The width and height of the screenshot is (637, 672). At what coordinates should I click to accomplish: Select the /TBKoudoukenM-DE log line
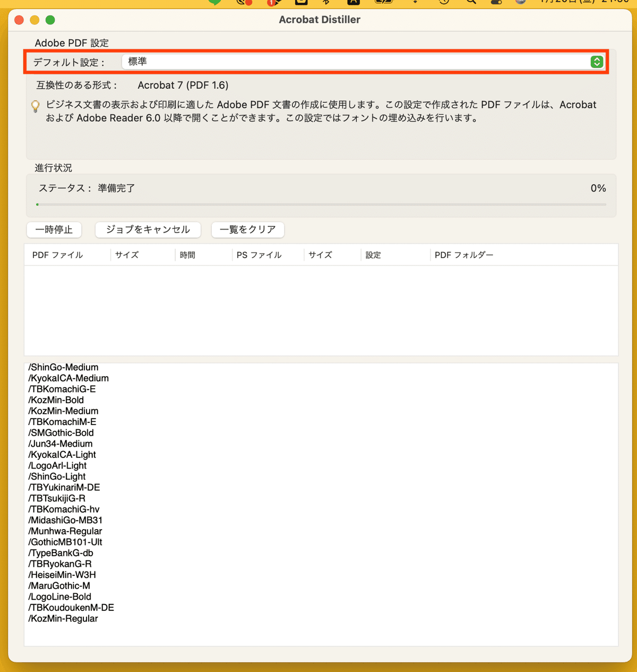pos(71,607)
